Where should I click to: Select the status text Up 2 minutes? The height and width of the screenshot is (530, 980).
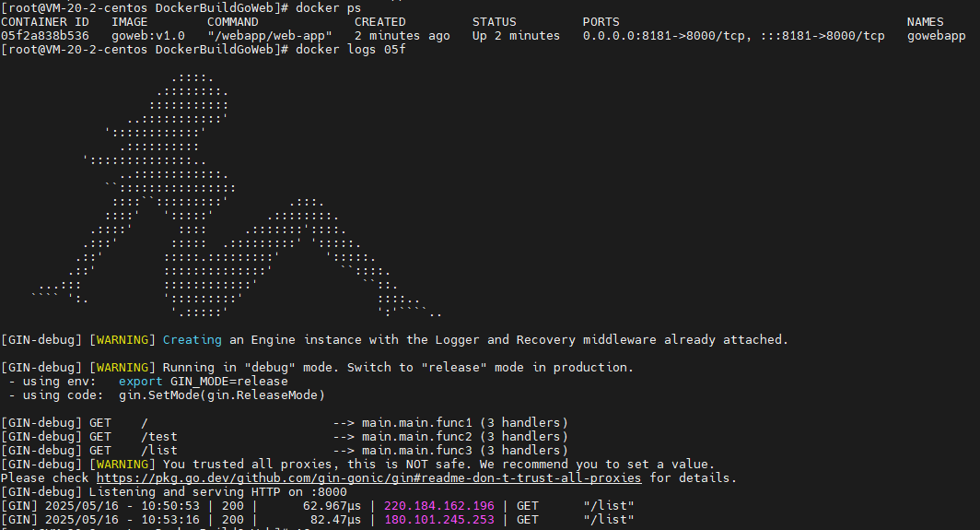tap(516, 36)
